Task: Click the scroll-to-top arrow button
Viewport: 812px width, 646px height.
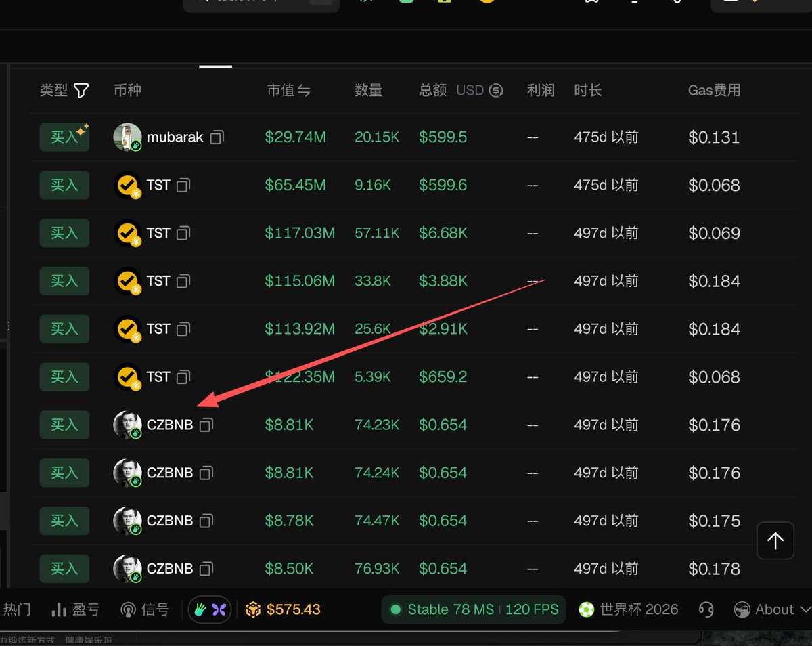Action: click(775, 540)
